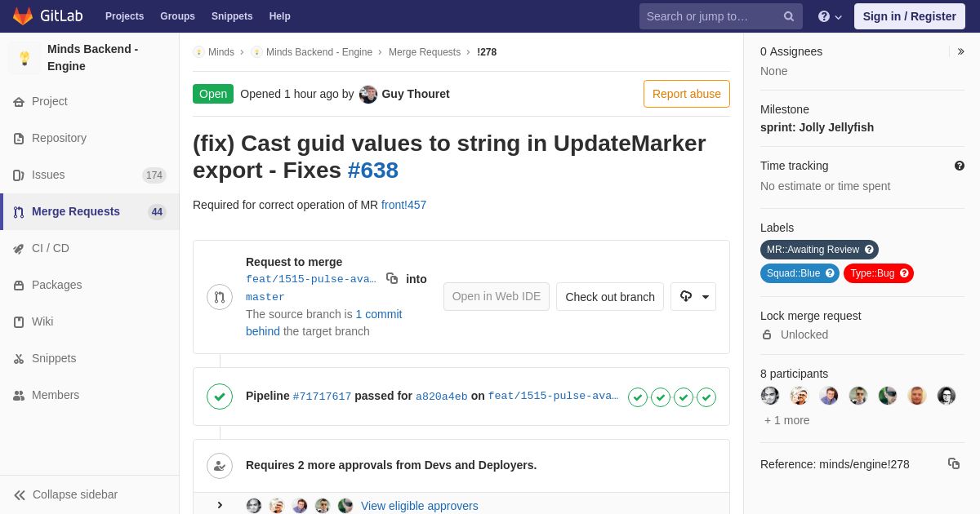
Task: Open the Members sidebar item
Action: 90,395
